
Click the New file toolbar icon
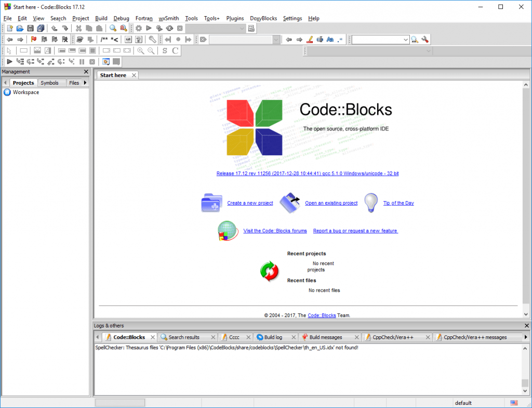pos(10,29)
